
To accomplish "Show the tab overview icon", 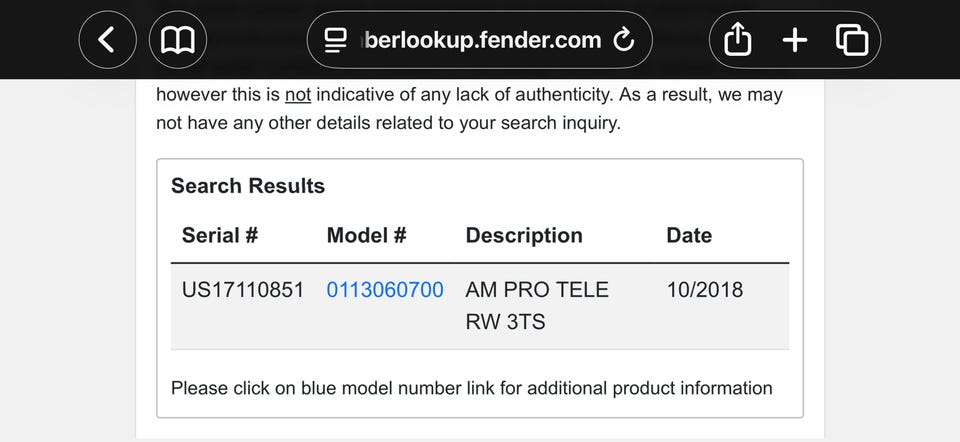I will [x=851, y=40].
